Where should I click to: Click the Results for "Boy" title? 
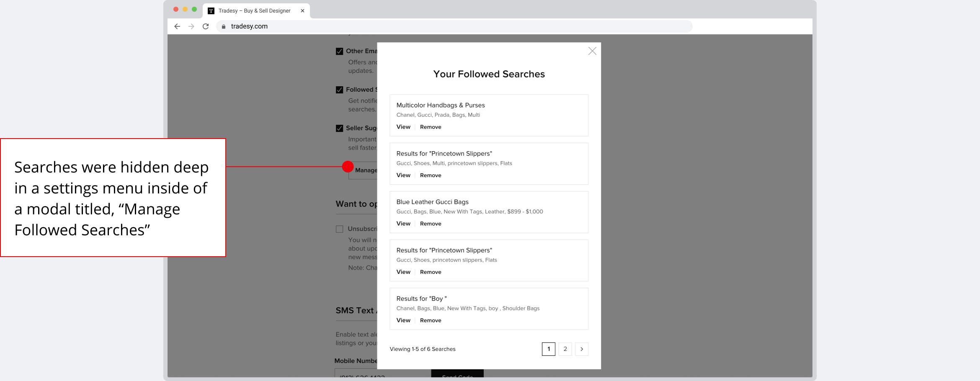point(422,299)
